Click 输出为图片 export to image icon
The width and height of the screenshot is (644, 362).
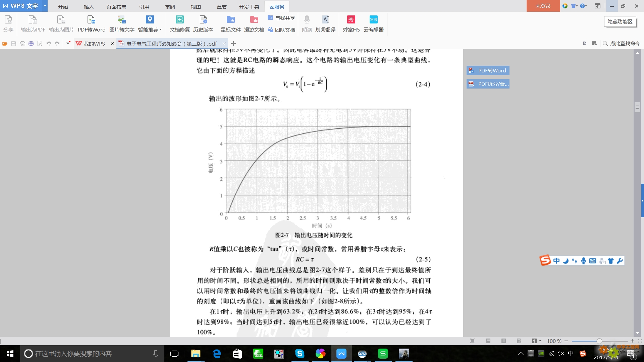coord(61,23)
